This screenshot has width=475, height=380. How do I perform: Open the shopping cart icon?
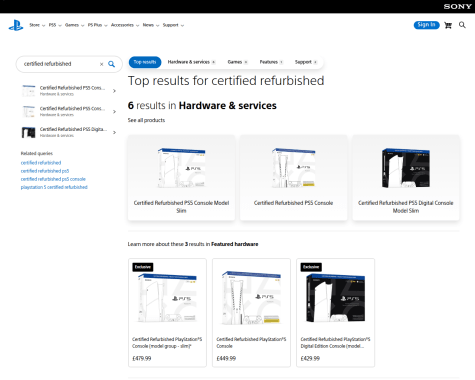[448, 25]
